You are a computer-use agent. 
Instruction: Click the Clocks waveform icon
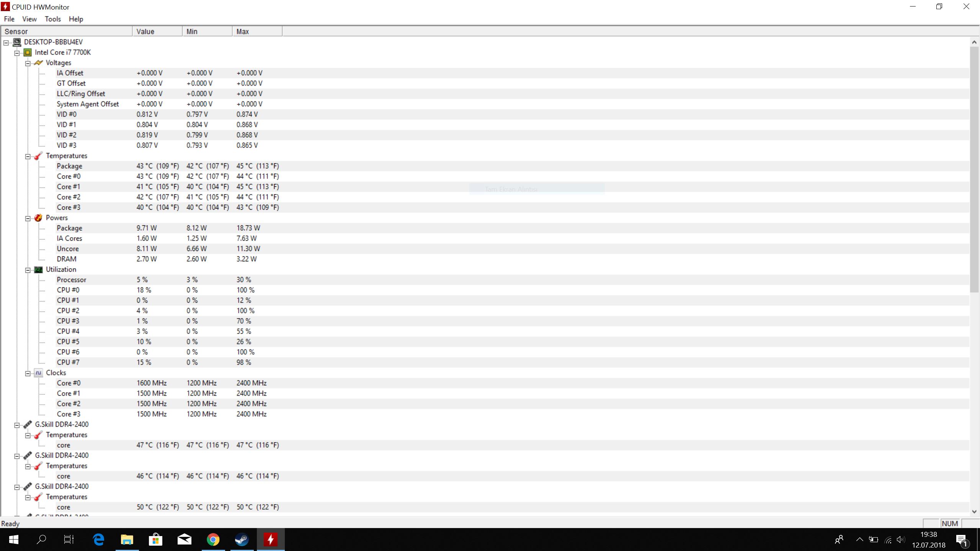pos(38,373)
